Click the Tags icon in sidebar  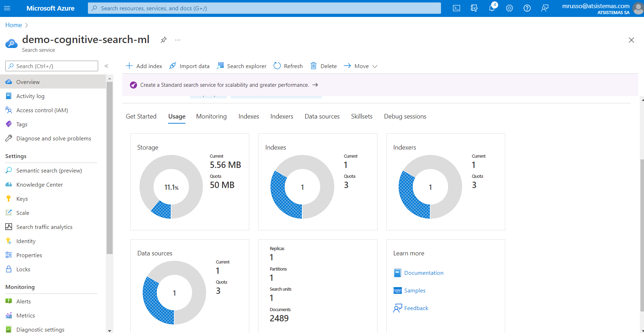tap(9, 124)
